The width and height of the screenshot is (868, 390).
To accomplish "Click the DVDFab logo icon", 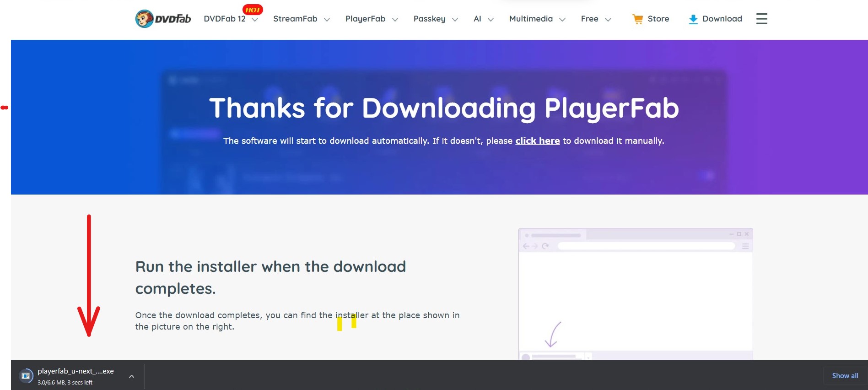I will coord(163,19).
